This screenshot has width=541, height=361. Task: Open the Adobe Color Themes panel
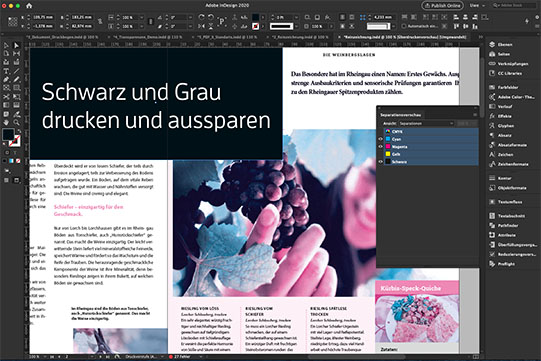(512, 97)
